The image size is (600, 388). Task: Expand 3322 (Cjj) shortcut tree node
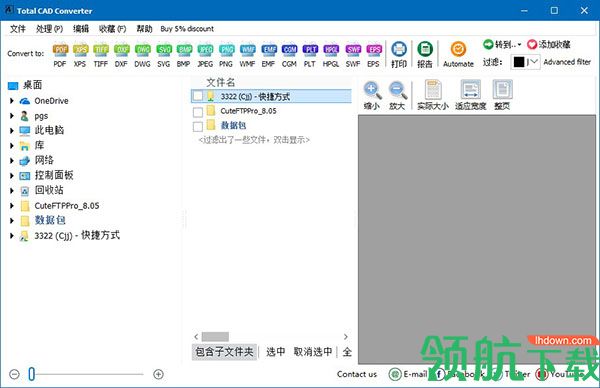pos(12,235)
